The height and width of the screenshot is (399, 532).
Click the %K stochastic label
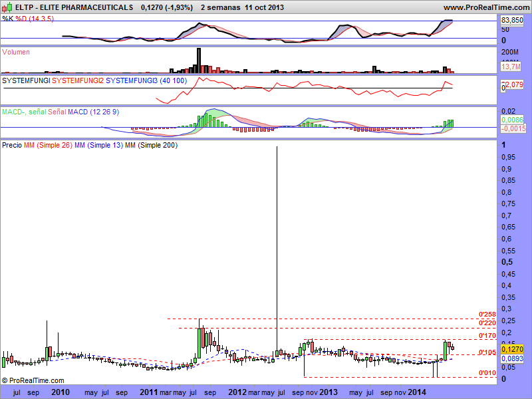pos(8,19)
